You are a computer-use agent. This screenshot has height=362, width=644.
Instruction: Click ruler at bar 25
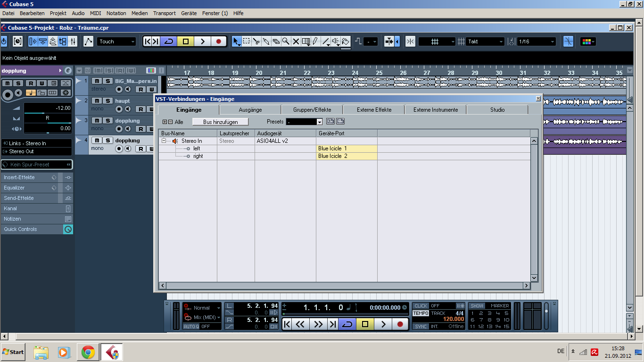[379, 73]
